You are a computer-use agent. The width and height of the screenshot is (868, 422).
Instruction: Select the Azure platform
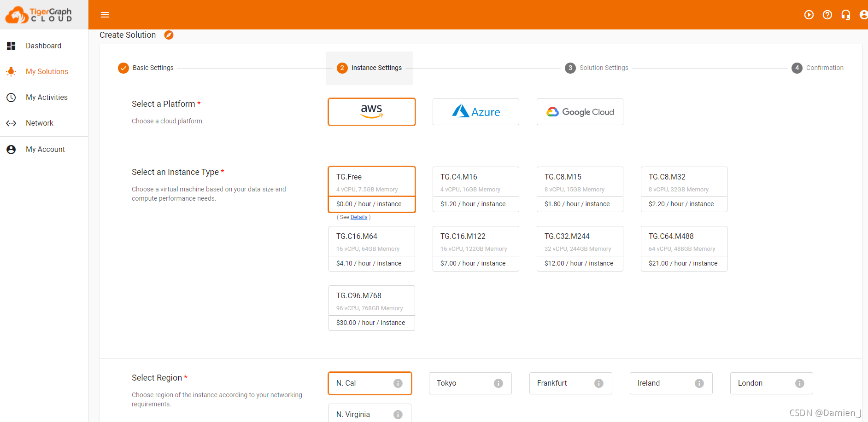(x=476, y=112)
